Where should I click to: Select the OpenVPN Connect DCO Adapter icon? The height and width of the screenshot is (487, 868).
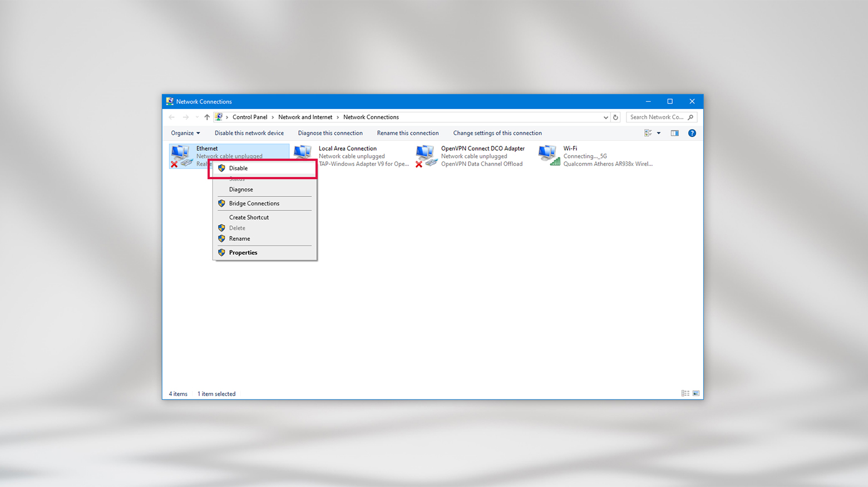coord(426,155)
